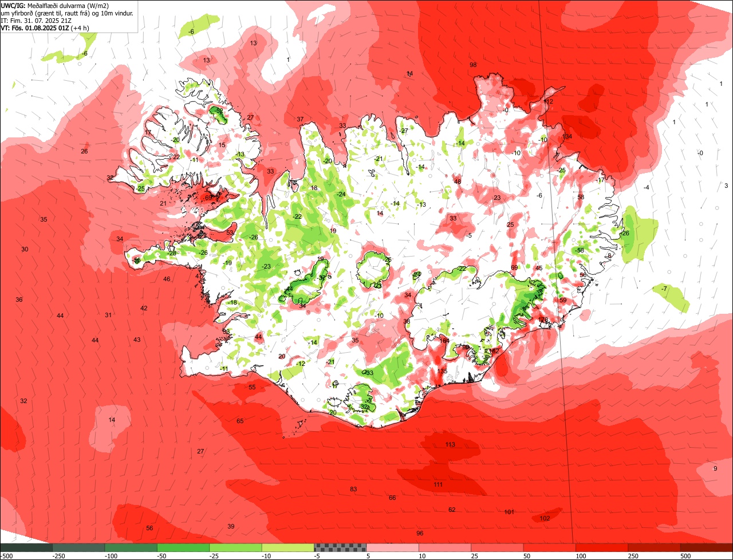Click the value '53' in western Iceland
This screenshot has height=560, width=733.
(230, 232)
